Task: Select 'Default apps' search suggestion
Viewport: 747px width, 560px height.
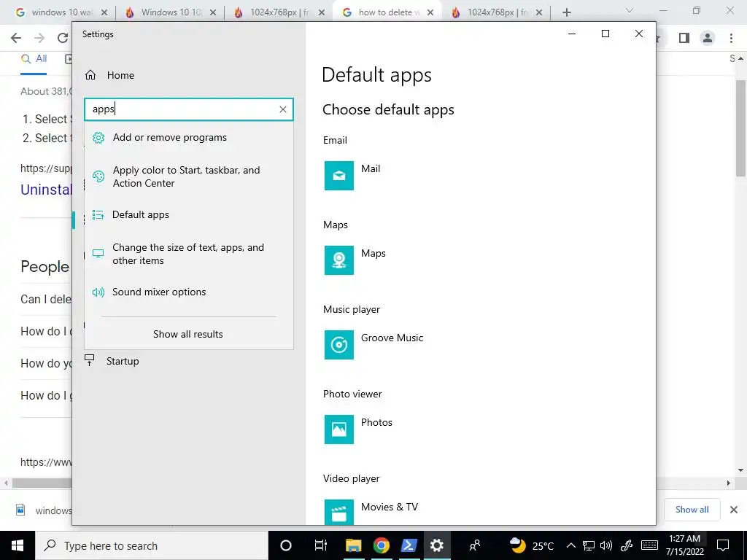Action: tap(189, 215)
